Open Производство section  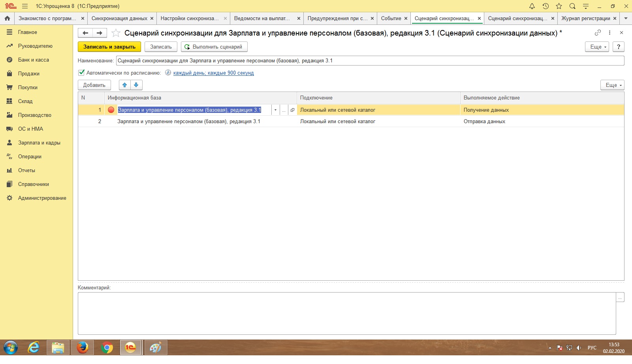pyautogui.click(x=35, y=115)
